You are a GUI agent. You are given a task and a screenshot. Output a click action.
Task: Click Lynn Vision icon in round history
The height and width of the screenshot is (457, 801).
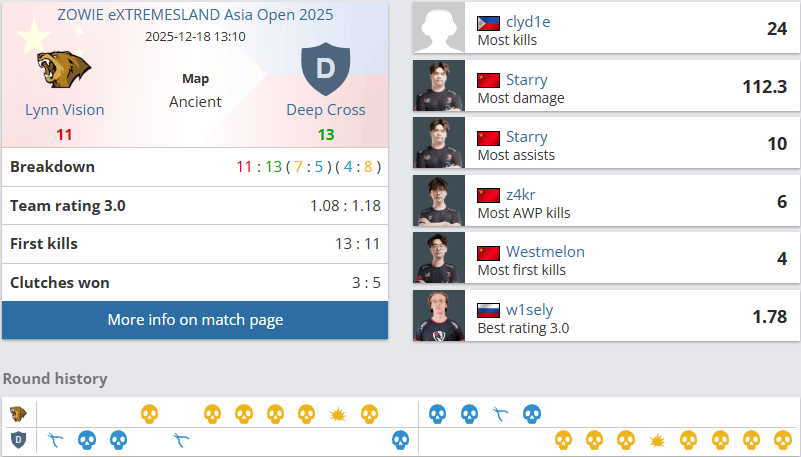pos(18,414)
